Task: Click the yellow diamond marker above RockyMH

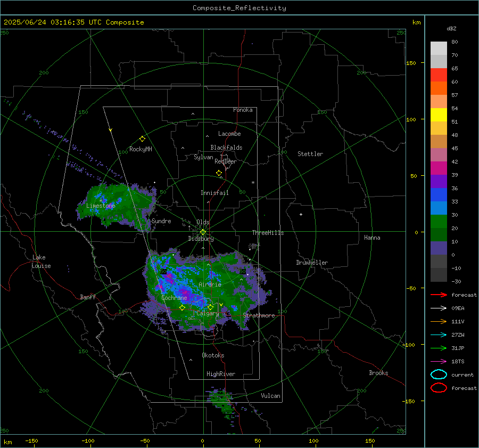Action: point(142,139)
